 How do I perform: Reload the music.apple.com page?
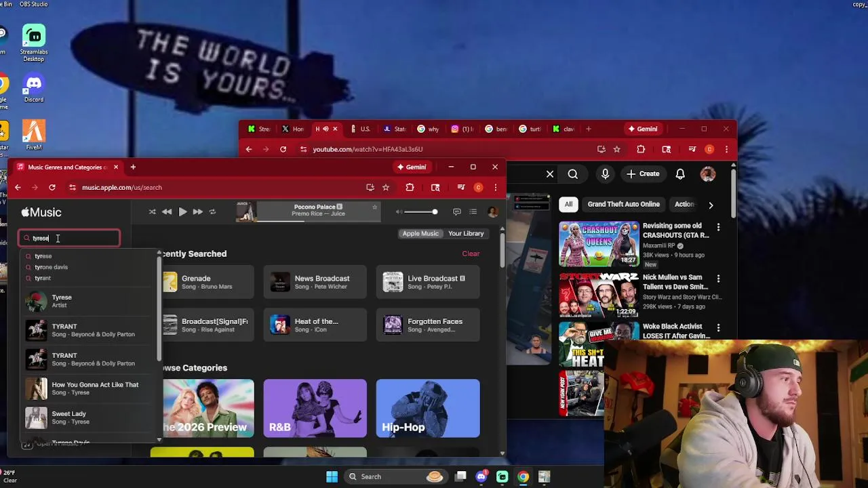[52, 188]
